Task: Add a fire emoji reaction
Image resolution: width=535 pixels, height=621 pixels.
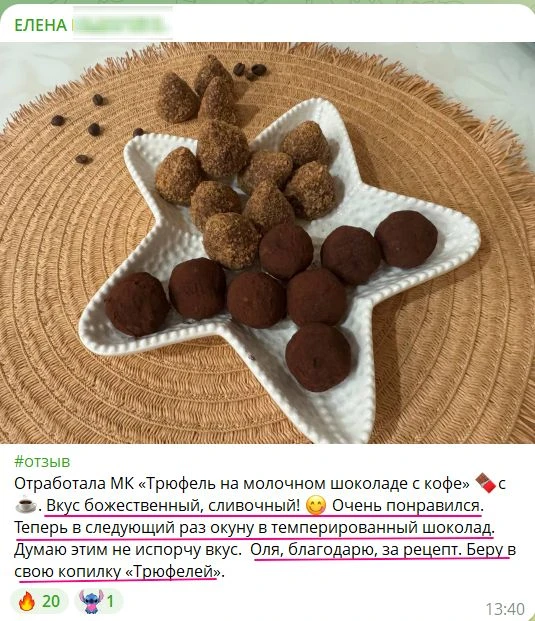Action: click(39, 601)
